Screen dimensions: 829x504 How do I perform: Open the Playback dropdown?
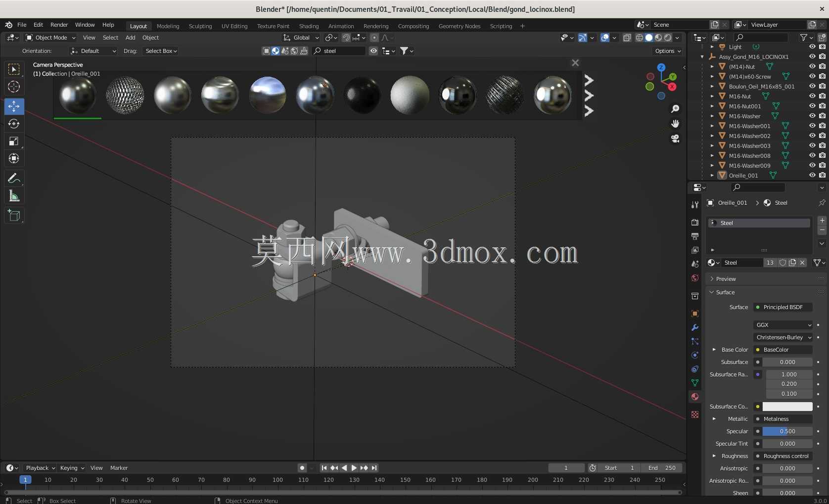point(40,468)
